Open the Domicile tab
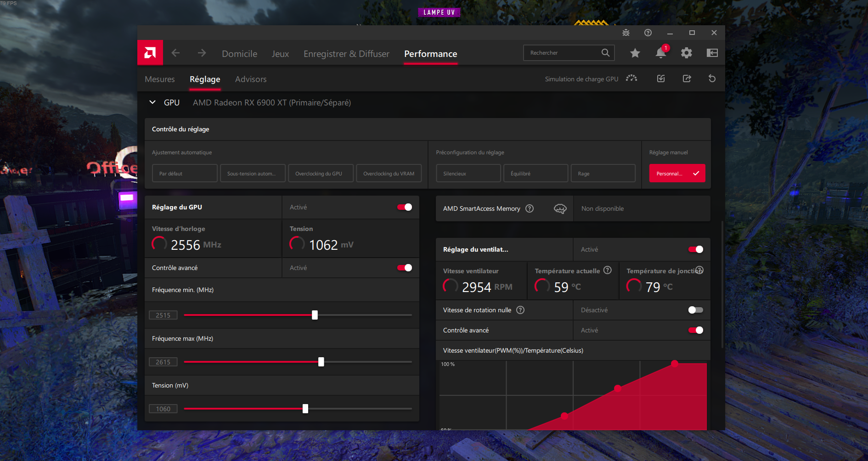This screenshot has height=461, width=868. pos(240,54)
